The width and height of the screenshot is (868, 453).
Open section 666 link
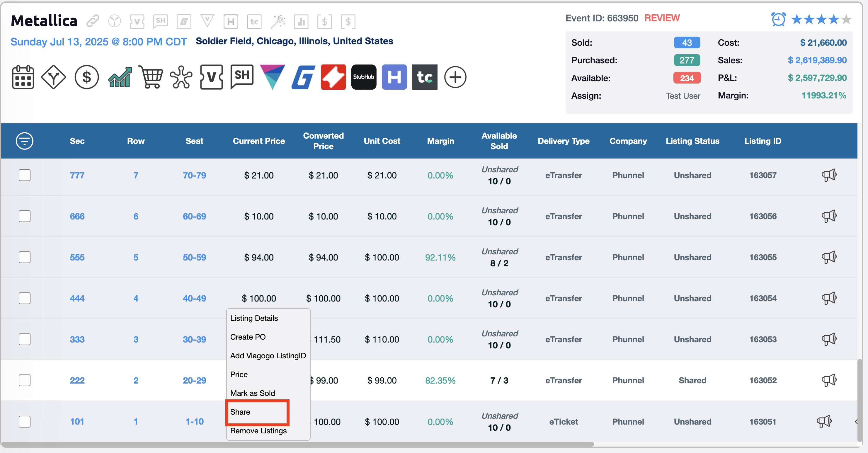click(x=77, y=216)
